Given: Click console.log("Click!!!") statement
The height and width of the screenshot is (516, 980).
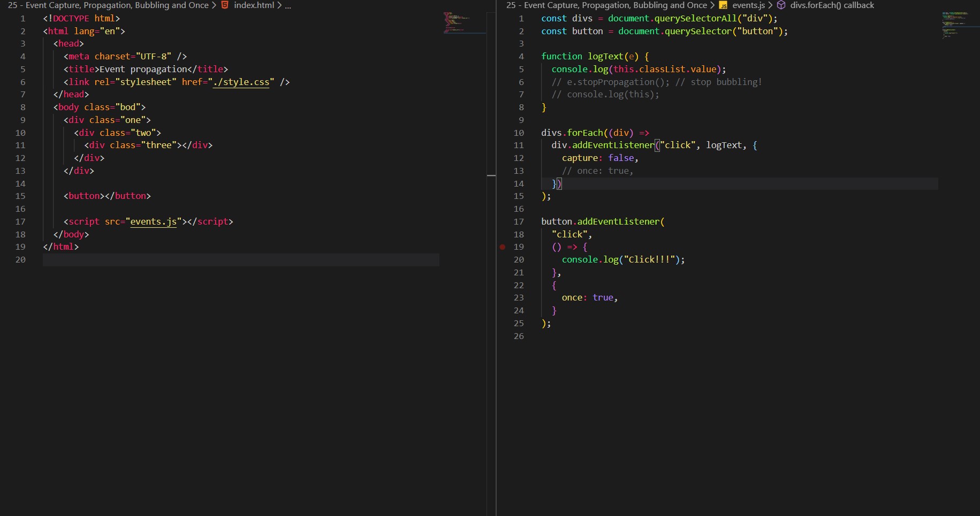Looking at the screenshot, I should pyautogui.click(x=623, y=259).
